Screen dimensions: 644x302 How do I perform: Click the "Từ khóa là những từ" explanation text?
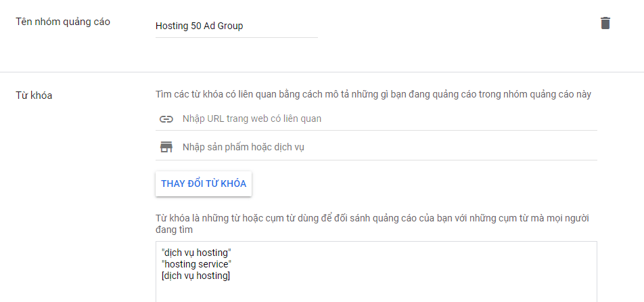[372, 219]
